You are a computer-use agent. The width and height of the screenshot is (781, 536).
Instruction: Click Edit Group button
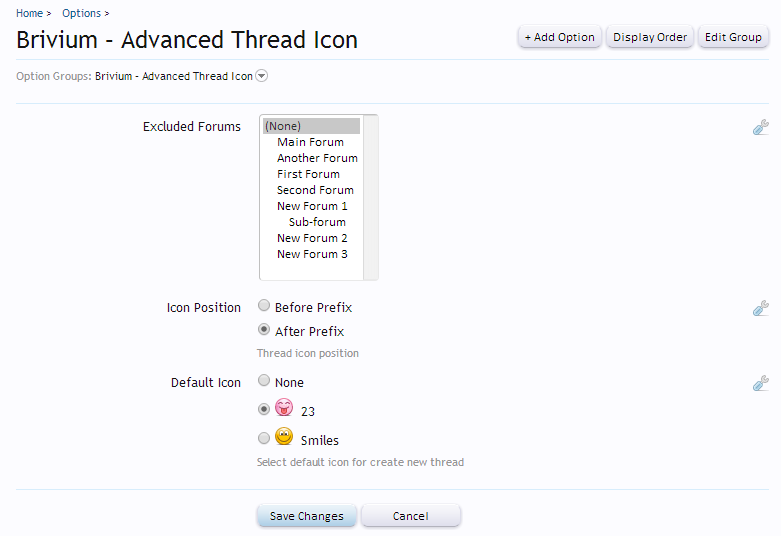(733, 37)
